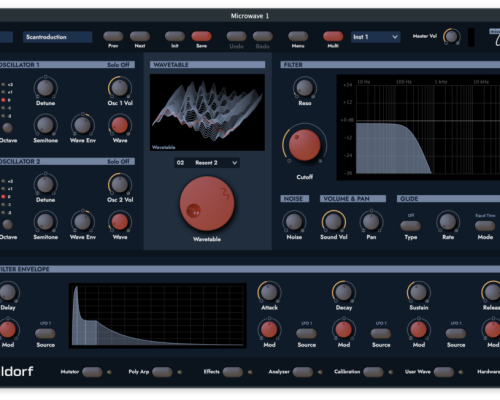500x400 pixels.
Task: Click the Oscillator 1 Octave button
Action: click(x=7, y=127)
